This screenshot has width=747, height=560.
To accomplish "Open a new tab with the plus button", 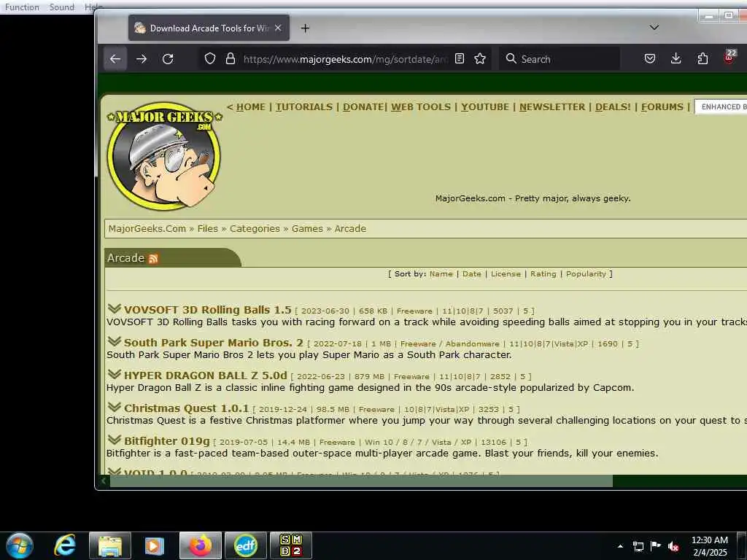I will 306,28.
